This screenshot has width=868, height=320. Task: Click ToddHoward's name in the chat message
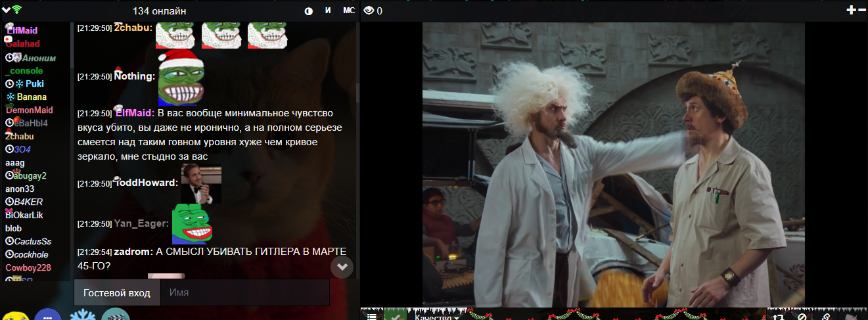pos(147,183)
